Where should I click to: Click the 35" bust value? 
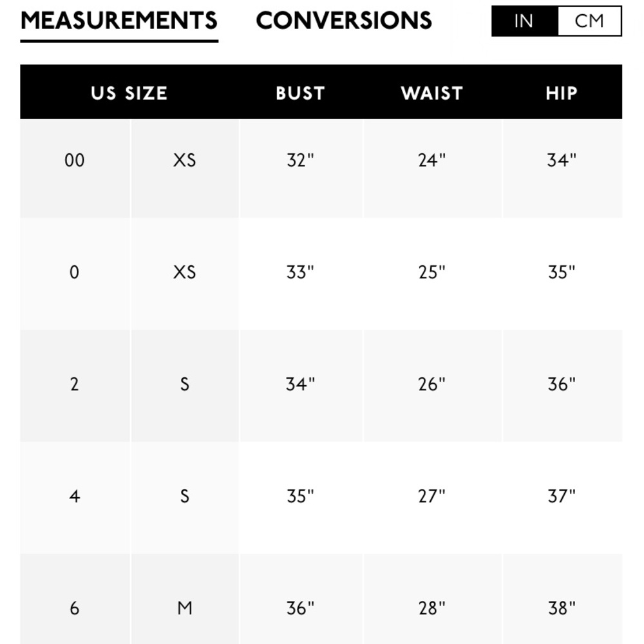[301, 497]
